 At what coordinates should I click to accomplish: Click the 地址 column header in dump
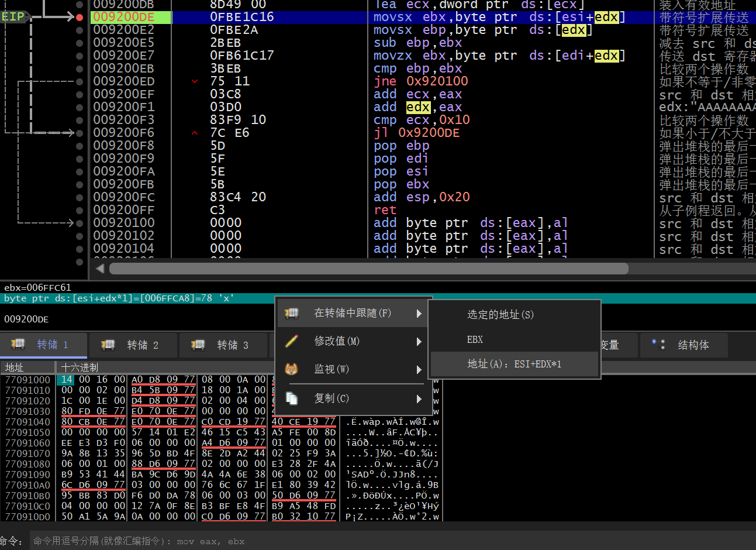(27, 367)
